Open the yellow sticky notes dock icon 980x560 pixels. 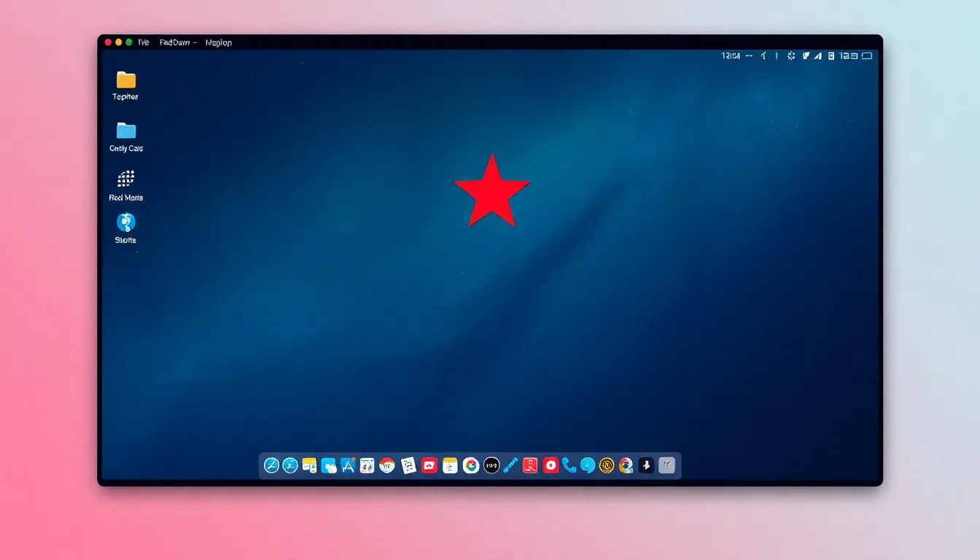point(309,465)
